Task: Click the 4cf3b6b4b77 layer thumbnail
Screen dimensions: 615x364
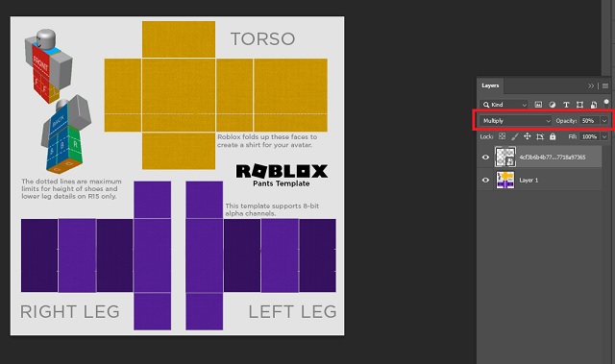Action: pos(505,157)
